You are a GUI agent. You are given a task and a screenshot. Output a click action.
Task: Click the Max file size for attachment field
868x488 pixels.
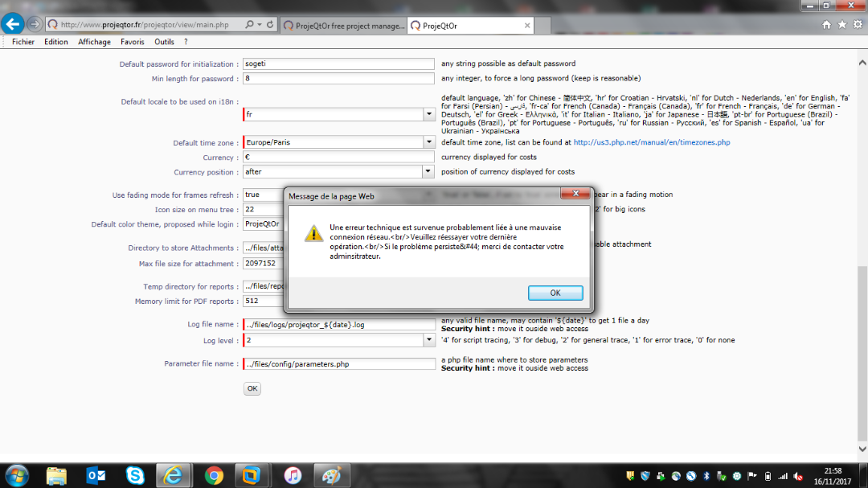[x=264, y=264]
